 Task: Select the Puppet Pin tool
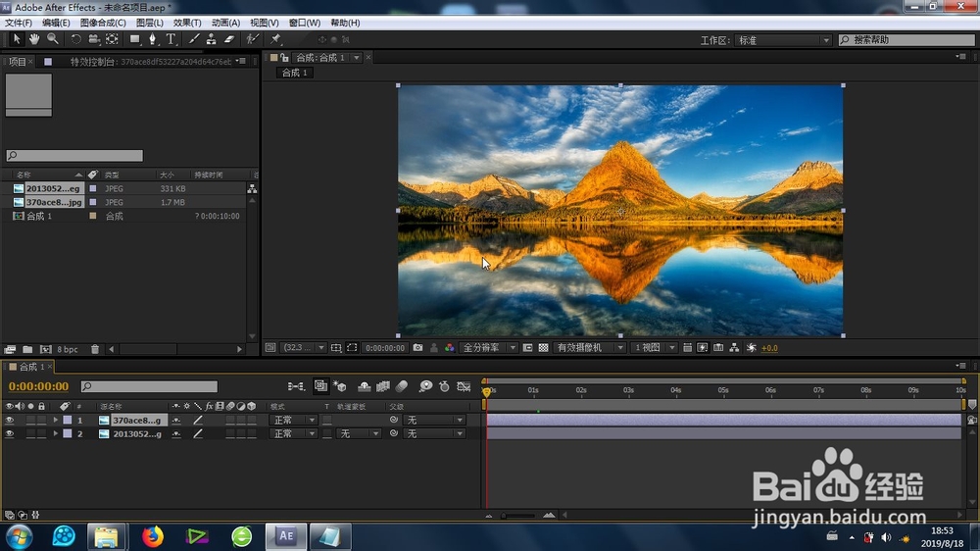click(x=275, y=39)
